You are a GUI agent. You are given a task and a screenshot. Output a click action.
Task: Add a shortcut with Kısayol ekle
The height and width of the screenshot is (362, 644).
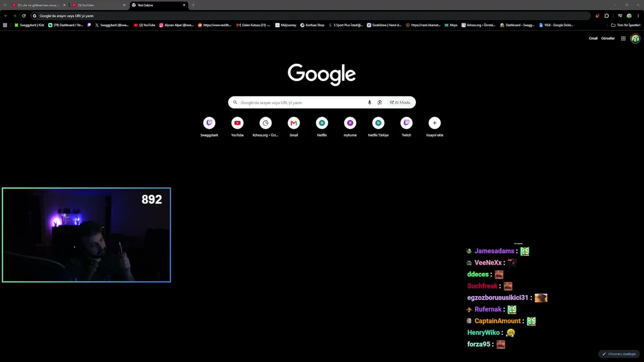(435, 127)
